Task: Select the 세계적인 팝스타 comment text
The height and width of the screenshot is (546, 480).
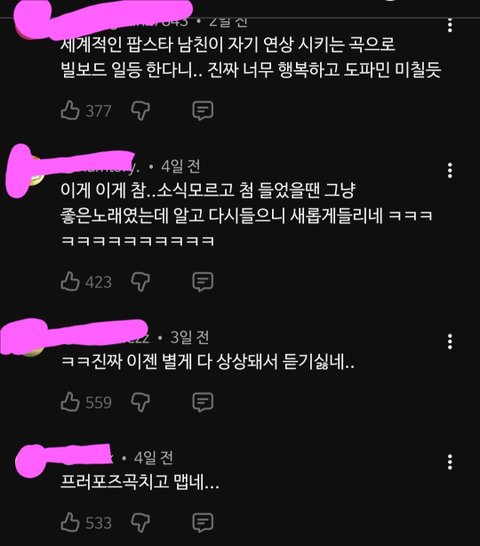Action: coord(251,57)
